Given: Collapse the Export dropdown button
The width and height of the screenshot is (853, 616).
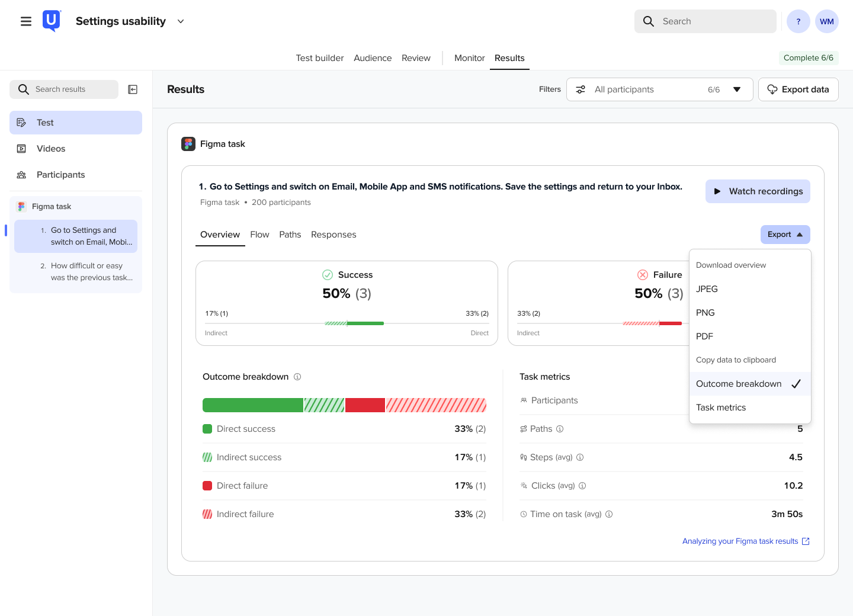Looking at the screenshot, I should (785, 235).
